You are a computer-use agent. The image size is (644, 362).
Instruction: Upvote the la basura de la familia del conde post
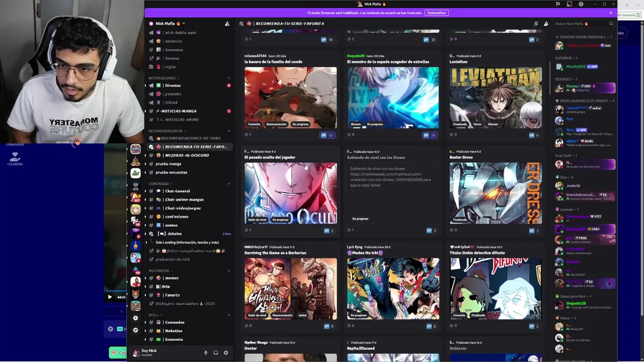coord(327,135)
